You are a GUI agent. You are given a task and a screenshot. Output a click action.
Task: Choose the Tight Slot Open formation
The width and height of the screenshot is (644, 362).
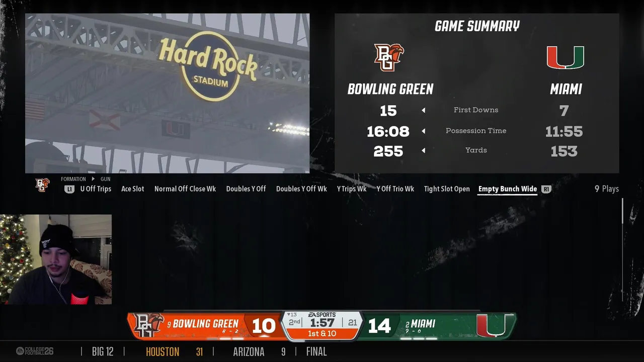pos(447,189)
